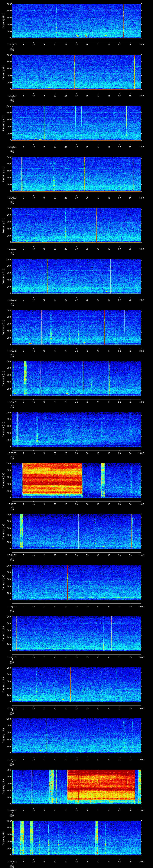Click the 10:13:00 start time label
The image size is (153, 868).
12,657
